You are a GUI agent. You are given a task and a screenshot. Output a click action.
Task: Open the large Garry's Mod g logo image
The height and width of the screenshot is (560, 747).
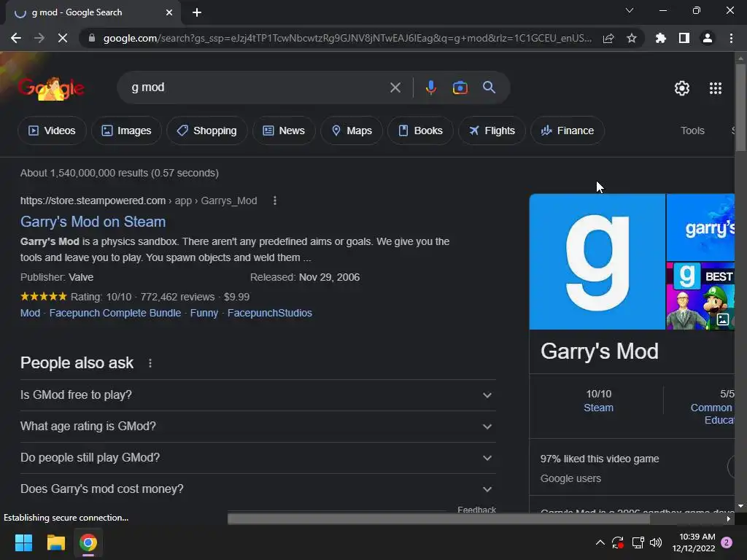[597, 262]
